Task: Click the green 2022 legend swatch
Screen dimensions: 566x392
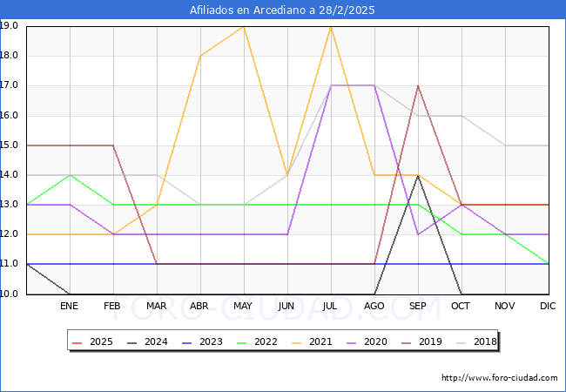Action: click(242, 341)
